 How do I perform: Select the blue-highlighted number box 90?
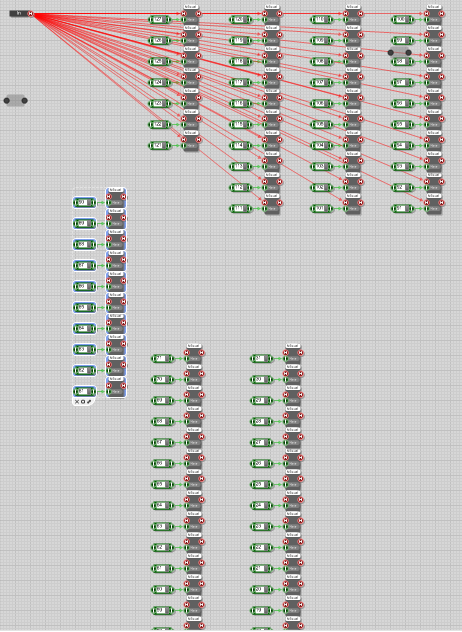85,203
